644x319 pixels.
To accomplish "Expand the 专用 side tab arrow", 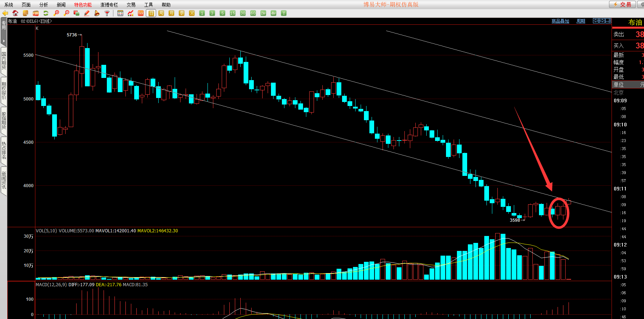I will [x=4, y=41].
